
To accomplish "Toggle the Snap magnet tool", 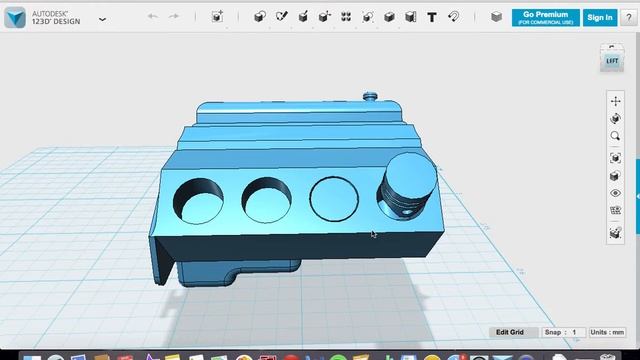I will [453, 17].
